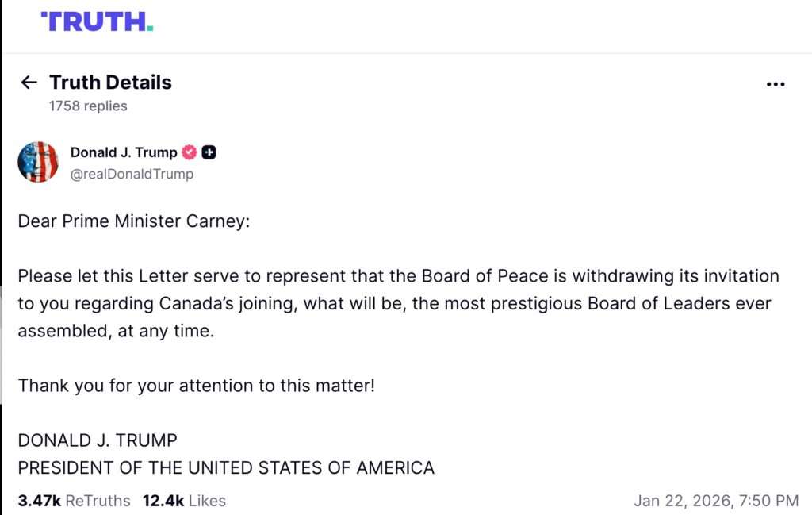
Task: Visit the @realDonaldTrump handle
Action: pos(132,173)
